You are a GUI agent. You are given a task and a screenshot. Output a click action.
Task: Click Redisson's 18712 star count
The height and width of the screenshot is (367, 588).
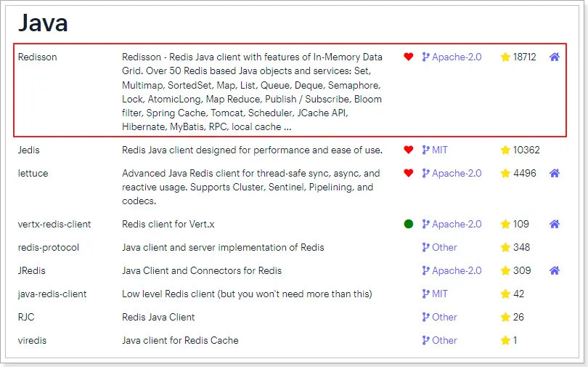[525, 57]
